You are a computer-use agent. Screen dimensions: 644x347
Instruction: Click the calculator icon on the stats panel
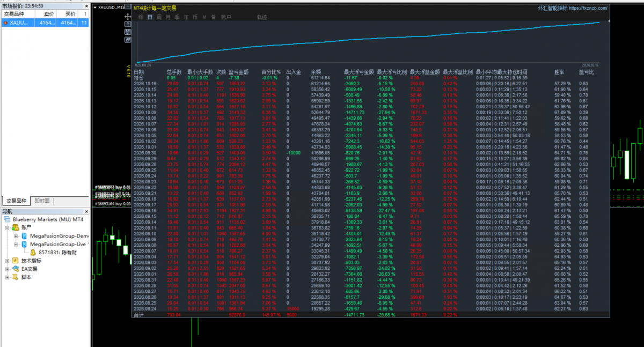pos(128,32)
